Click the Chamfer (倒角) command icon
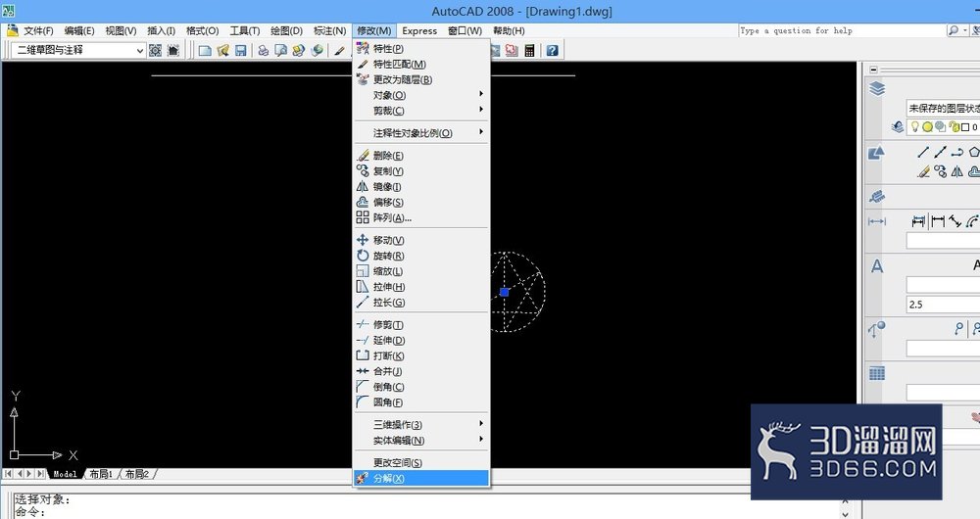This screenshot has height=519, width=980. 363,387
